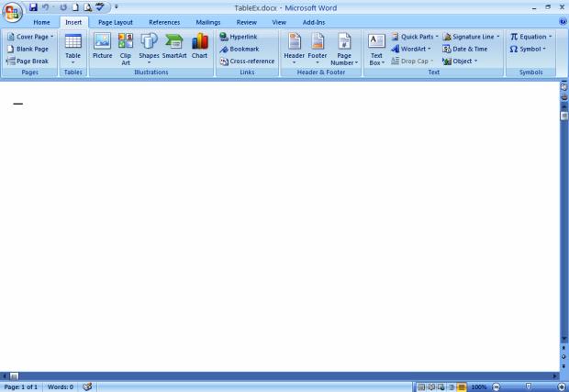Insert a Page Break
This screenshot has width=569, height=392.
[28, 62]
